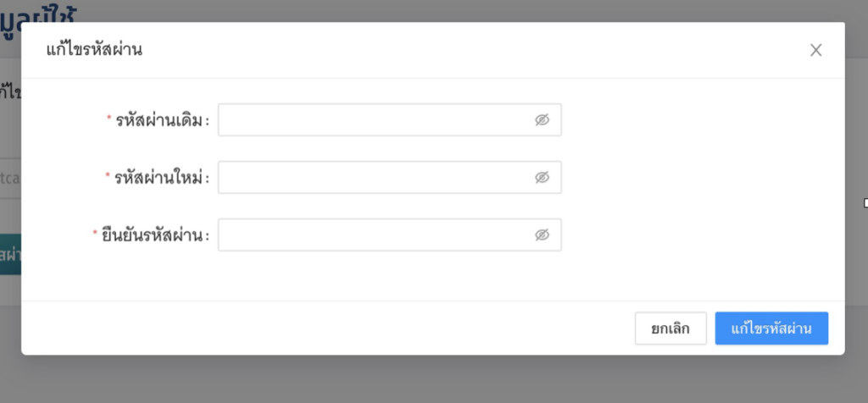Click the ยืนยันรหัสผ่าน field label
868x403 pixels.
point(156,235)
